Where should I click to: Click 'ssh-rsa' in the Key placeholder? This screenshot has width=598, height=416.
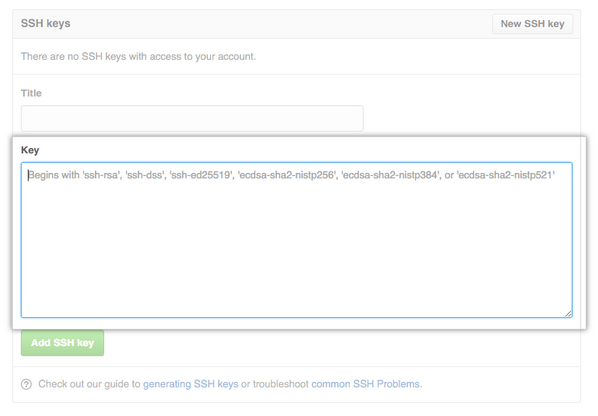click(101, 175)
